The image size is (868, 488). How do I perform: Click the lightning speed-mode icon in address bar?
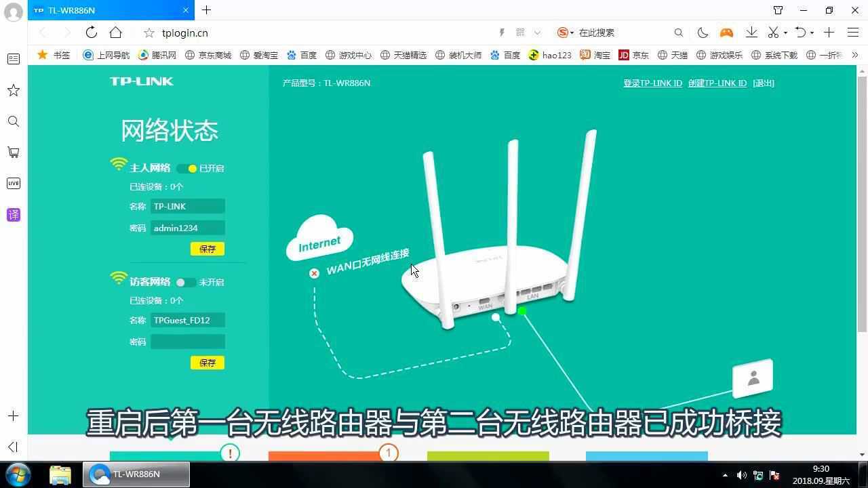[502, 33]
